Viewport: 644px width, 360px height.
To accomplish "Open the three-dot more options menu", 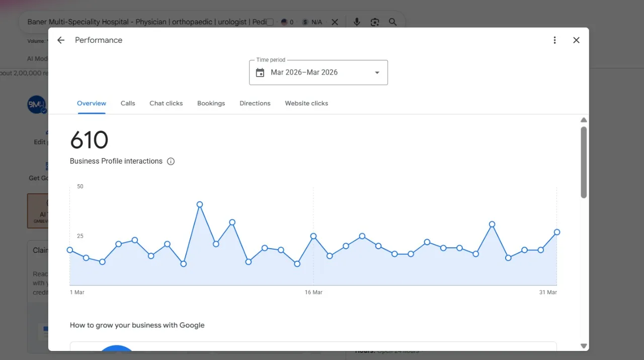I will 554,40.
